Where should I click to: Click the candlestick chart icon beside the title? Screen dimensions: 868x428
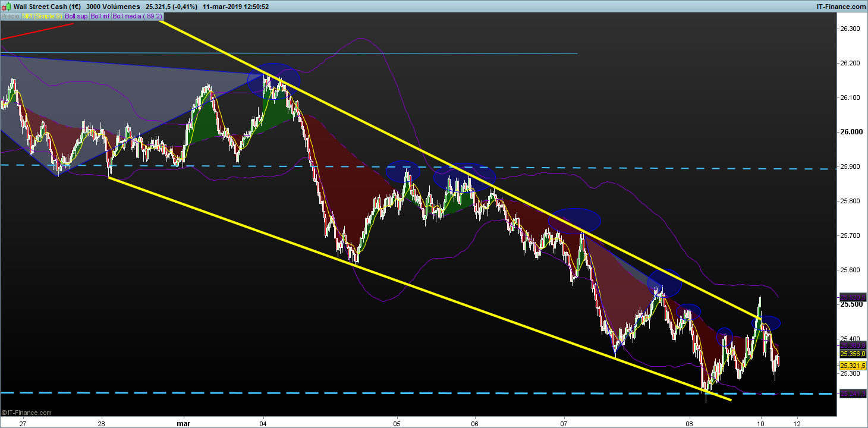[x=6, y=7]
